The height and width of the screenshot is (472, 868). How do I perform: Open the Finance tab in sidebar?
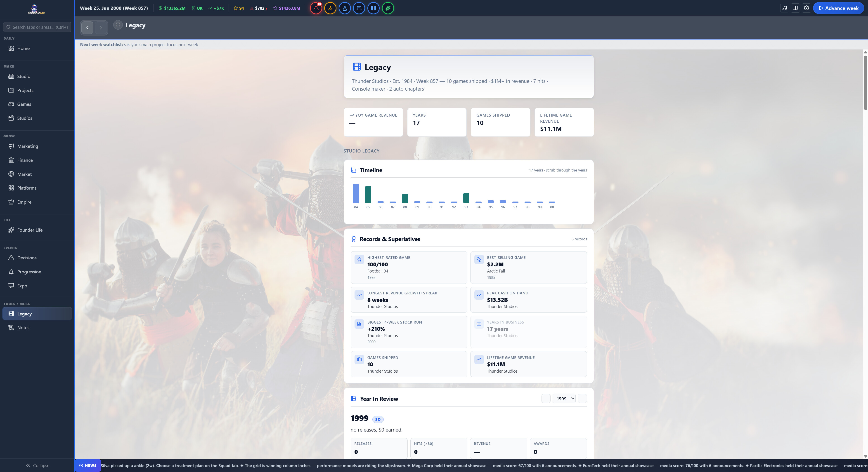pyautogui.click(x=37, y=160)
